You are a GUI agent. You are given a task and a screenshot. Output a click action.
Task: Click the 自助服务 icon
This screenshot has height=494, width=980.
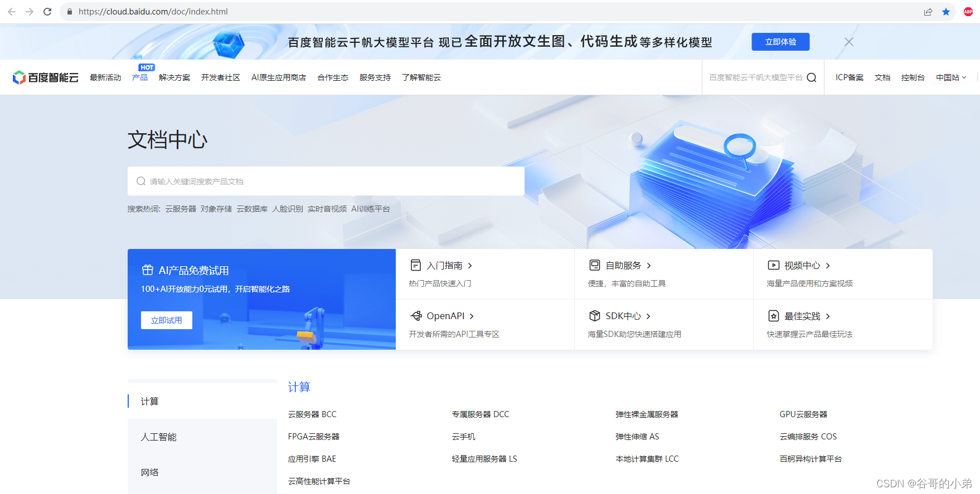595,265
